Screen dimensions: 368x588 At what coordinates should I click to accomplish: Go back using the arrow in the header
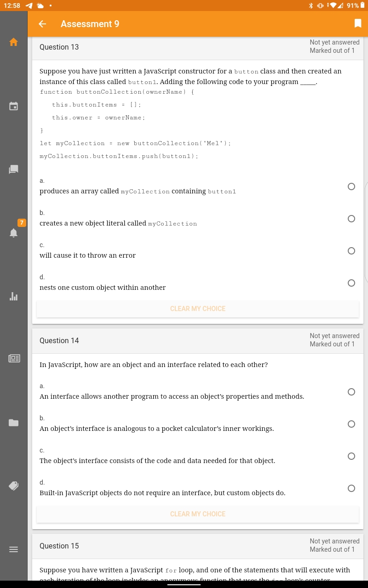(42, 24)
